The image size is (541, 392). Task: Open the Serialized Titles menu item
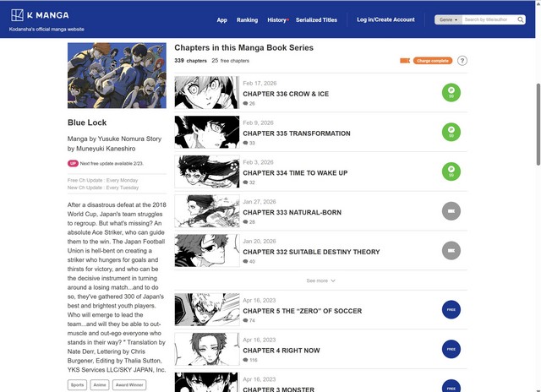click(315, 19)
